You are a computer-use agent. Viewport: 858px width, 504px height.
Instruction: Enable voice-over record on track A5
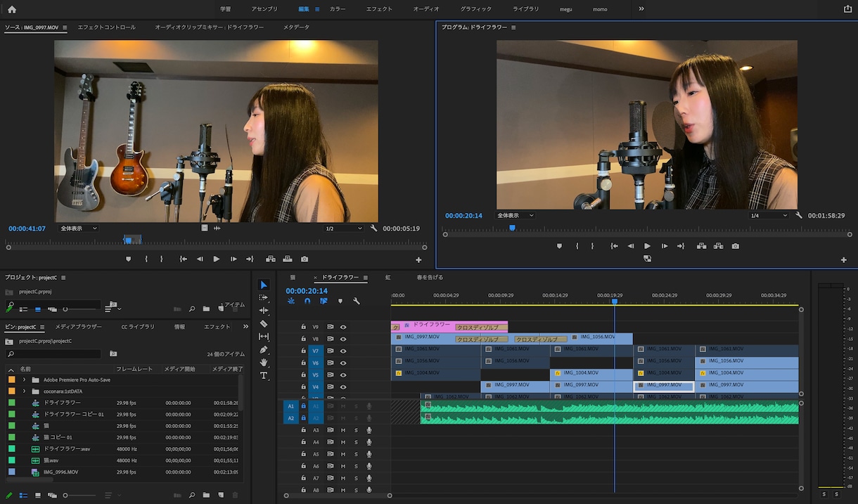(x=369, y=454)
